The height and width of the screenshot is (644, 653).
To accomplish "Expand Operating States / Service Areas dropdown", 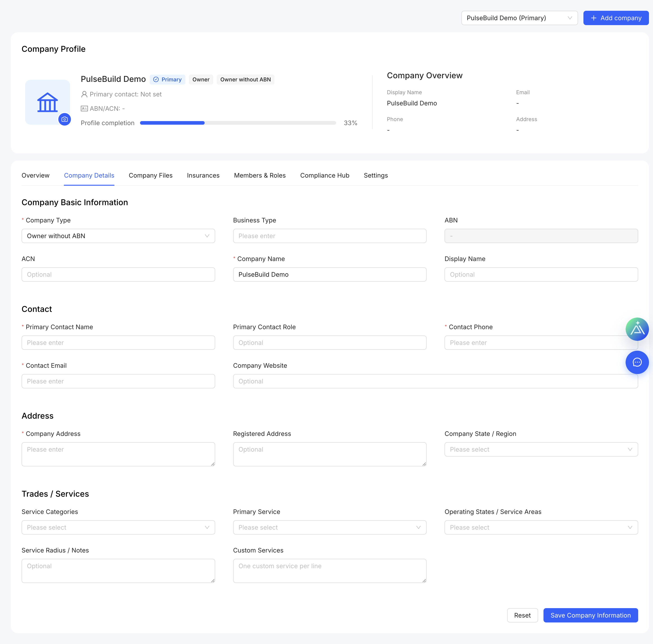I will (x=541, y=527).
